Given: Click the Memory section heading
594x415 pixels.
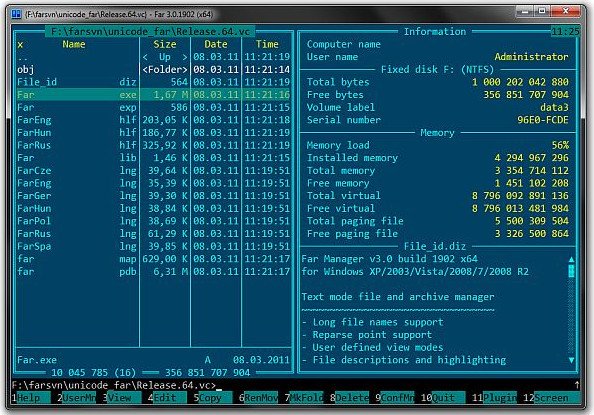Looking at the screenshot, I should (437, 133).
